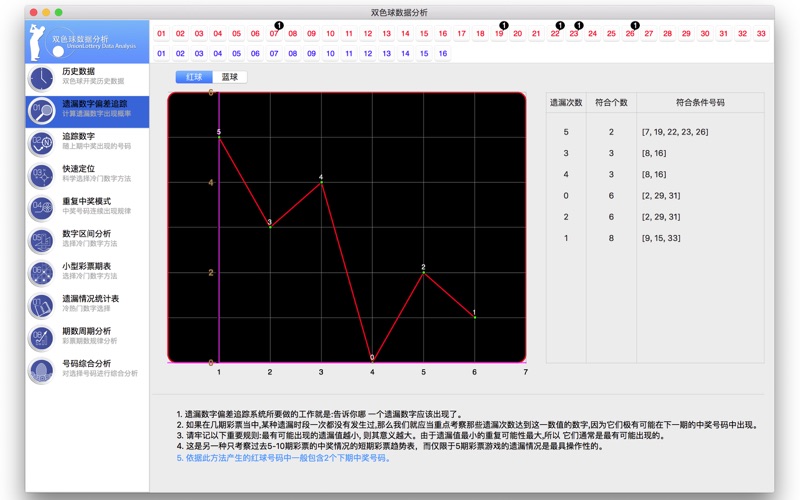This screenshot has height=500, width=800.
Task: Select red ball number 12
Action: pos(368,34)
